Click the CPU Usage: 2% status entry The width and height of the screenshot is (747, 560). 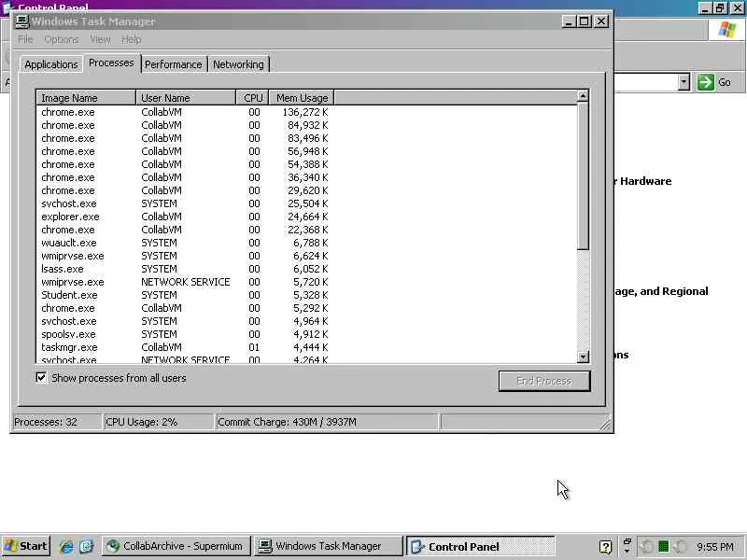pos(158,422)
